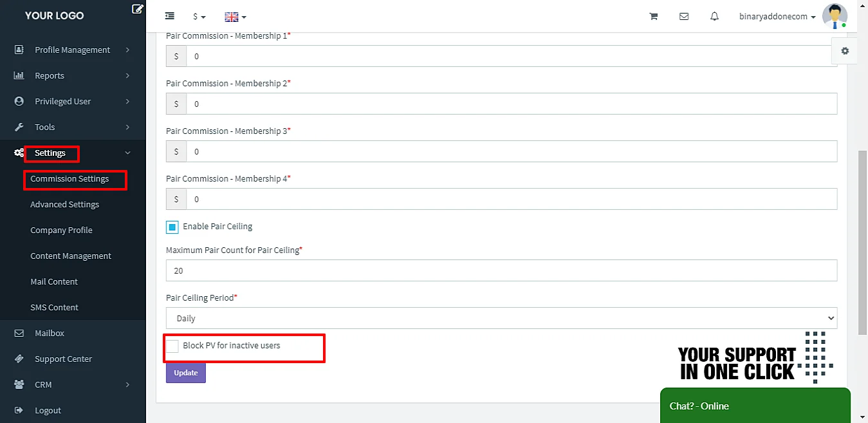This screenshot has height=423, width=868.
Task: Click the edit logo pencil icon
Action: [x=137, y=9]
